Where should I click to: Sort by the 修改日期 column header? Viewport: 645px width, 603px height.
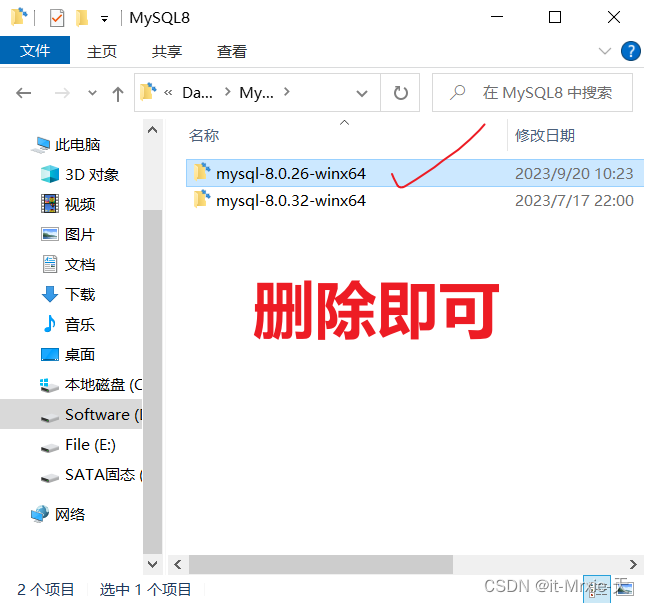click(x=545, y=135)
